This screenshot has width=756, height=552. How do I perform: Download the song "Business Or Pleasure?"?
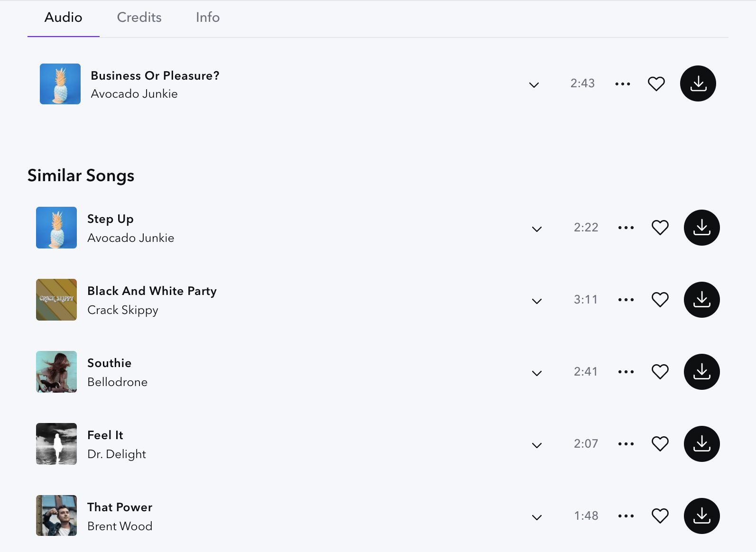tap(697, 83)
